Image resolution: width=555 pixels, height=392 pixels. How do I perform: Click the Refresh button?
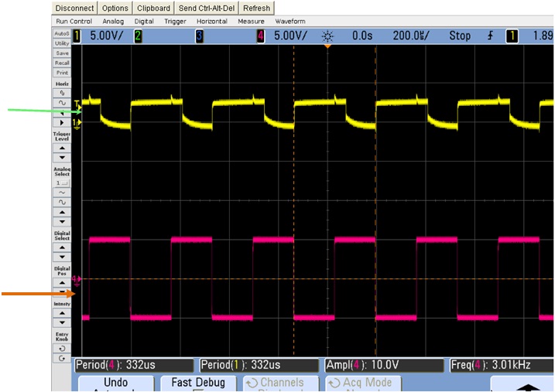click(x=257, y=9)
